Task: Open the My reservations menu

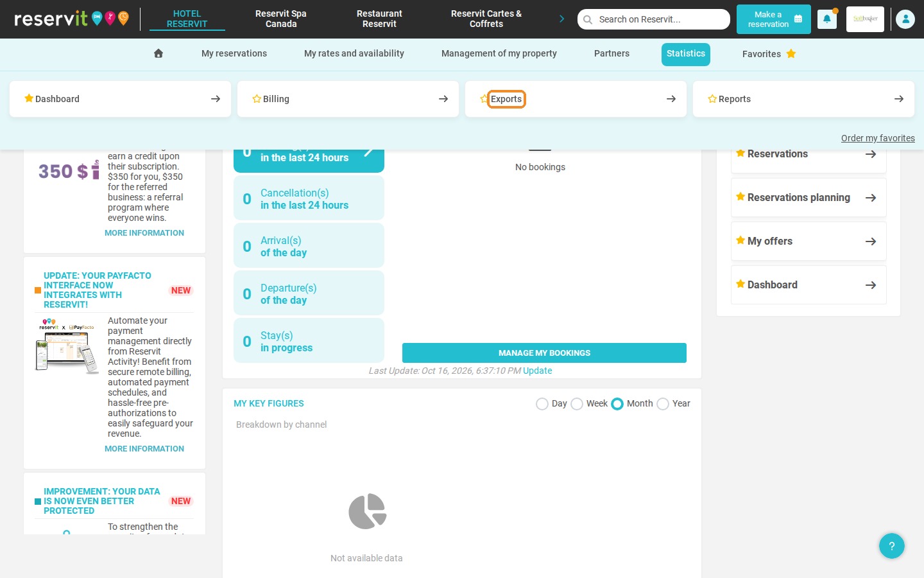Action: (x=234, y=53)
